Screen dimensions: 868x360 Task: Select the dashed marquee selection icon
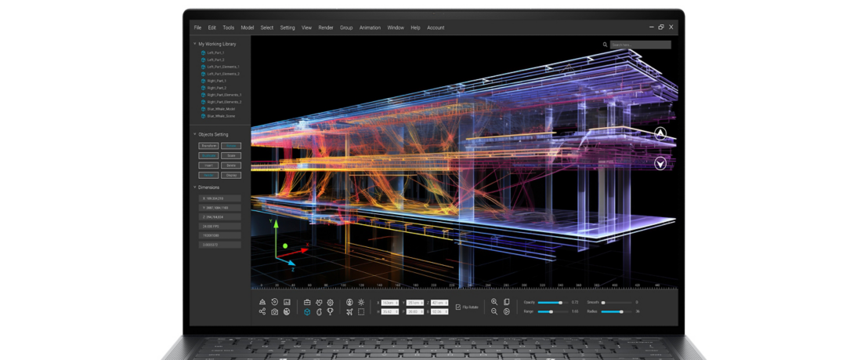point(361,312)
